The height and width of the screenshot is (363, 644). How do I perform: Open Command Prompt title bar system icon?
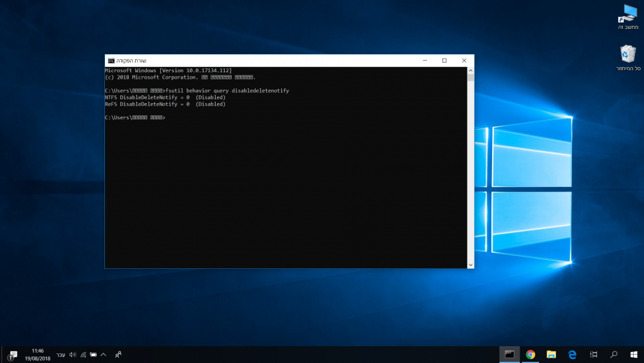[x=111, y=61]
